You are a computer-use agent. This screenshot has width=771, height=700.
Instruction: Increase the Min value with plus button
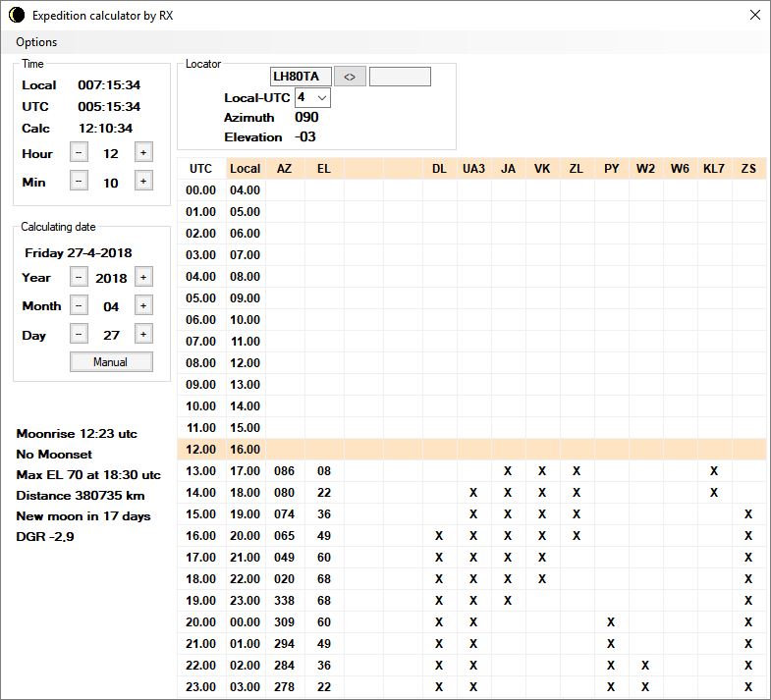143,181
